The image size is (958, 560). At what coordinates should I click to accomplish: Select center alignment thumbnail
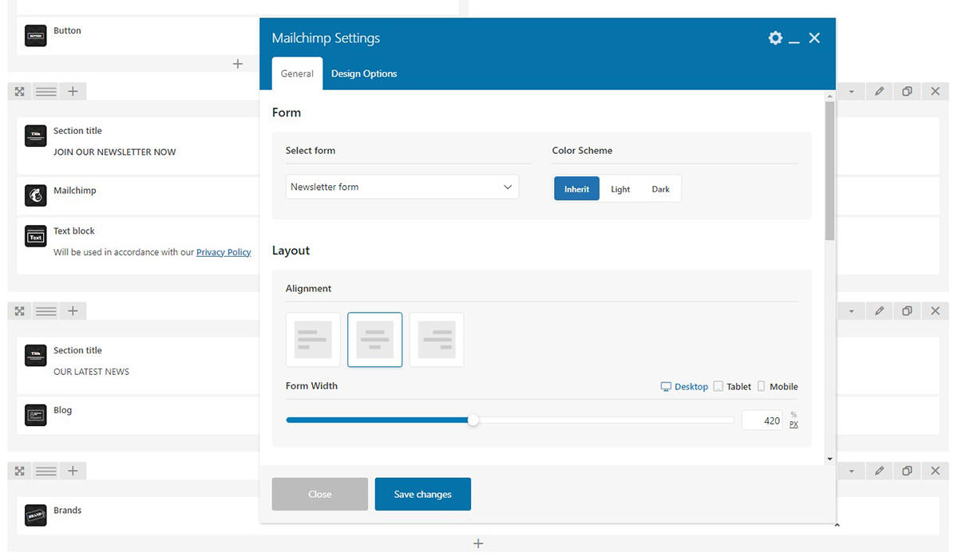[x=375, y=340]
